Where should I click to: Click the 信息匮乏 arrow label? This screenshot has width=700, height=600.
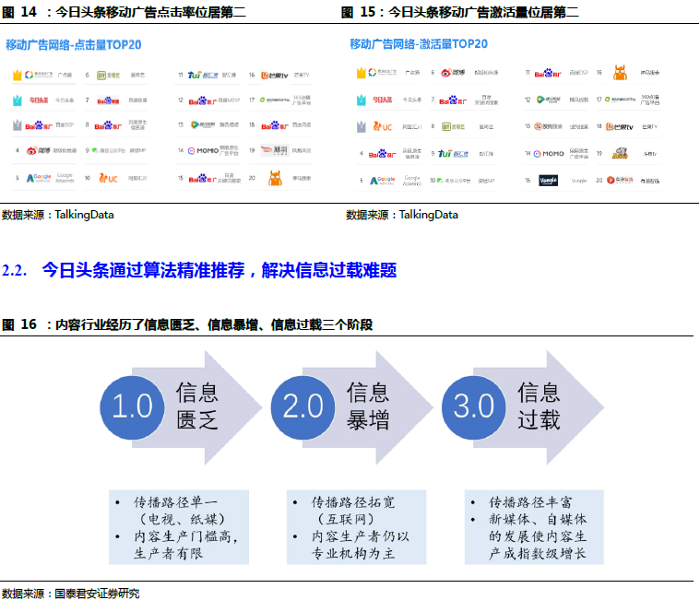(x=196, y=406)
